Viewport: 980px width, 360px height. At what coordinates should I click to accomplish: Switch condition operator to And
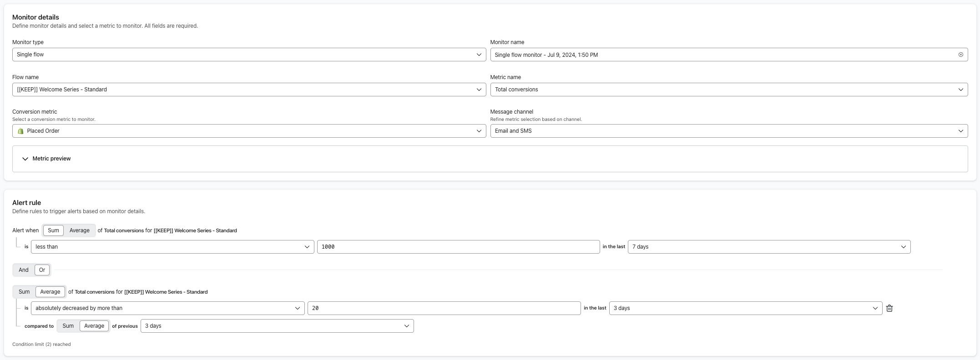pos(24,270)
